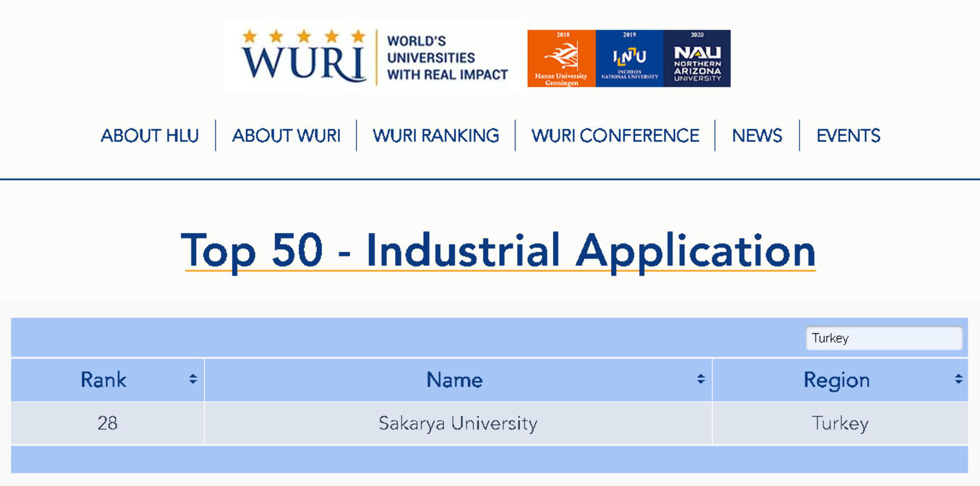Click the WURI stars logo
The width and height of the screenshot is (980, 486).
[304, 56]
